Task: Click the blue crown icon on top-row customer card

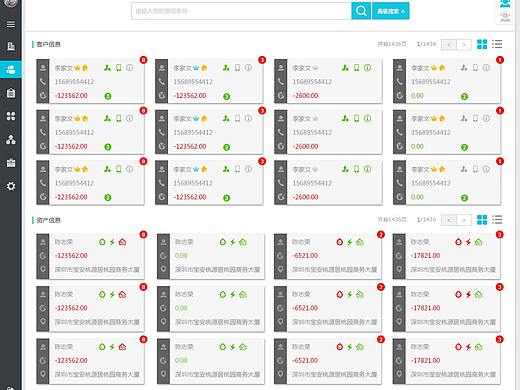Action: pyautogui.click(x=196, y=68)
